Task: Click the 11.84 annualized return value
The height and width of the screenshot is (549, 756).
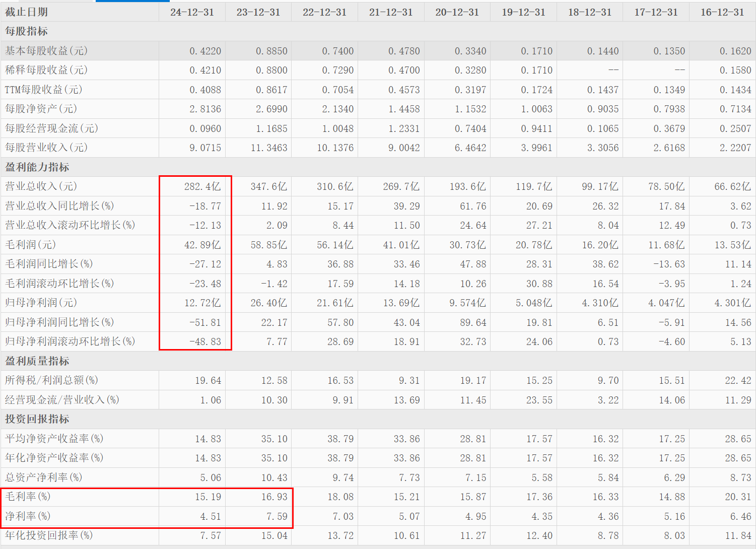Action: pyautogui.click(x=738, y=536)
